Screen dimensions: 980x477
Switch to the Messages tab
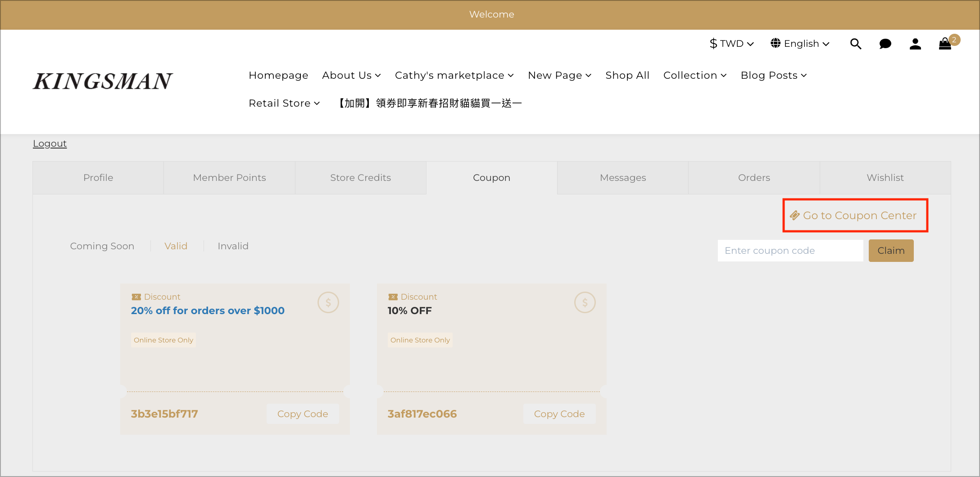coord(623,178)
